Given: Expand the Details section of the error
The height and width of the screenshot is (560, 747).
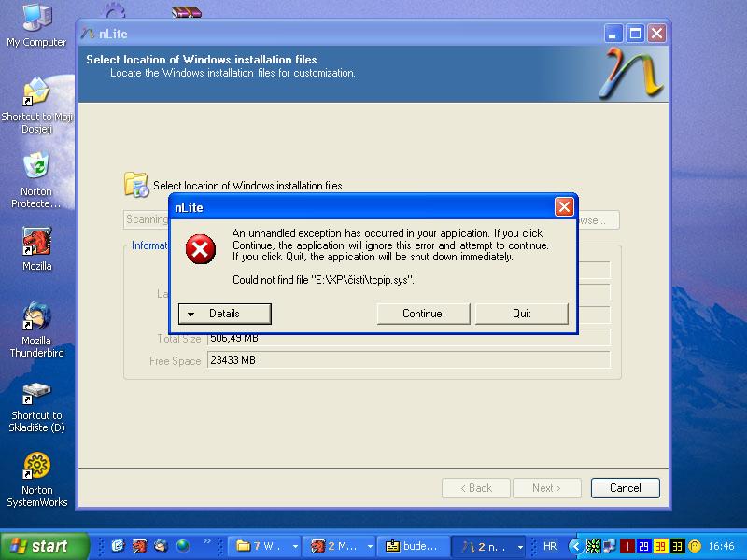Looking at the screenshot, I should (x=225, y=314).
